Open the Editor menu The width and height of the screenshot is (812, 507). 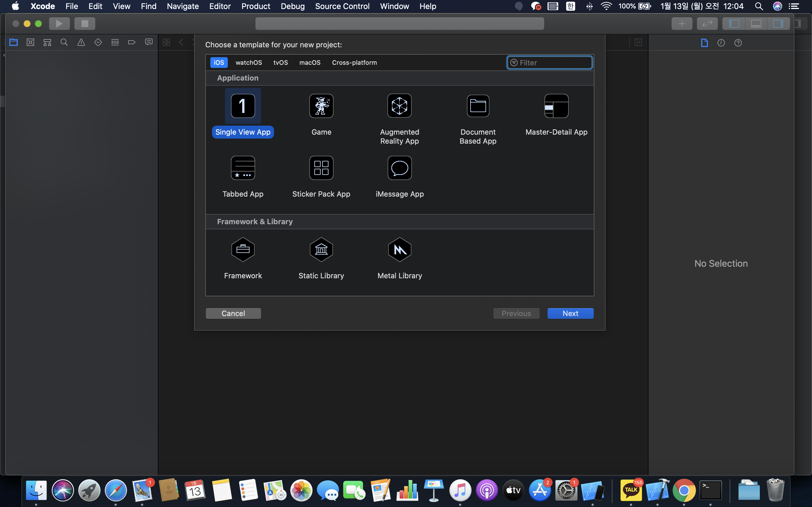point(220,6)
